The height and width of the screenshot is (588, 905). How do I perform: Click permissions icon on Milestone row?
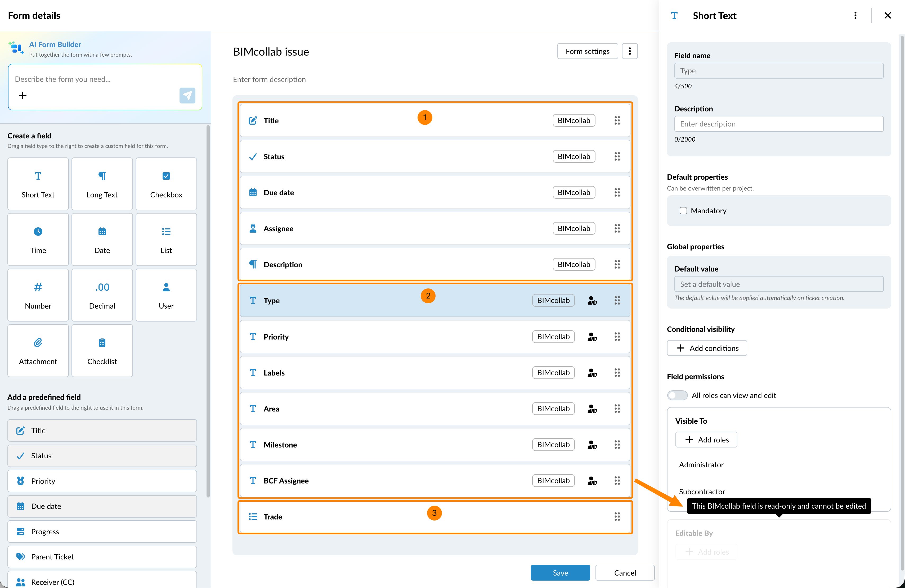(592, 445)
